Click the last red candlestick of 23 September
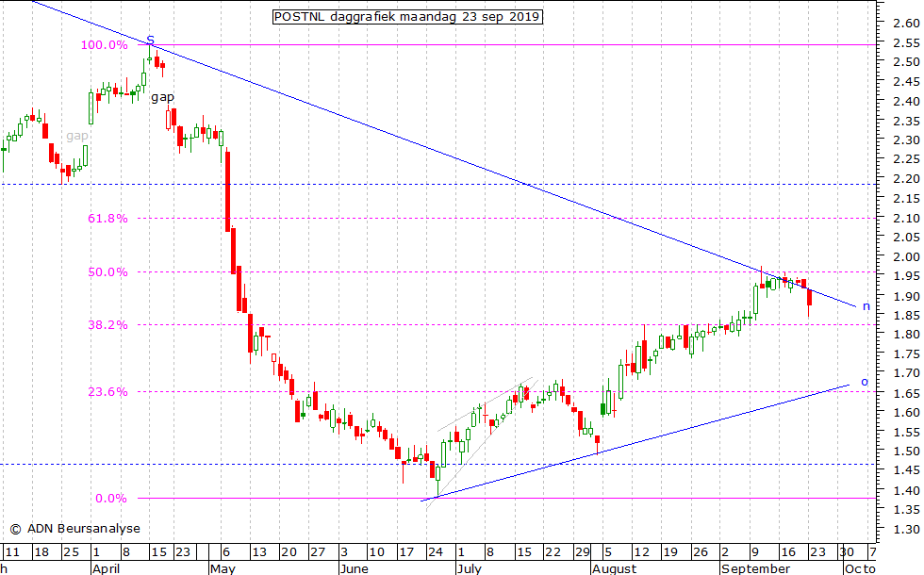This screenshot has width=924, height=575. tap(809, 298)
